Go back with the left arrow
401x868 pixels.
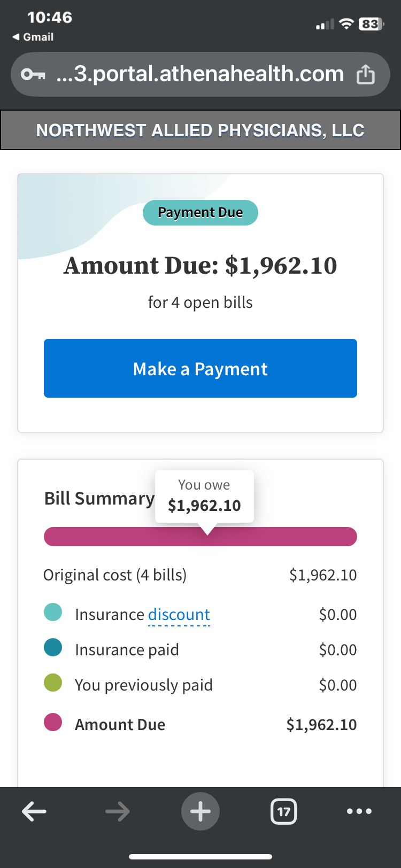pos(34,811)
